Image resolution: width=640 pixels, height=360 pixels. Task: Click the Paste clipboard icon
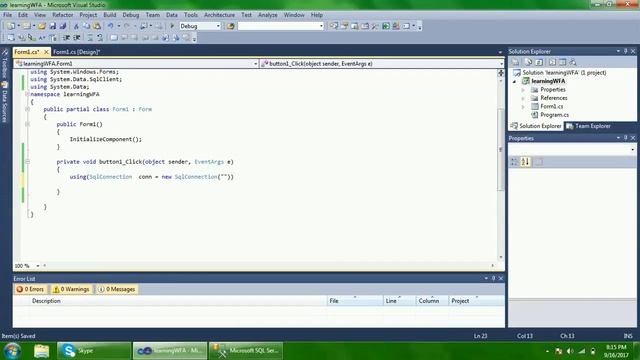[97, 26]
